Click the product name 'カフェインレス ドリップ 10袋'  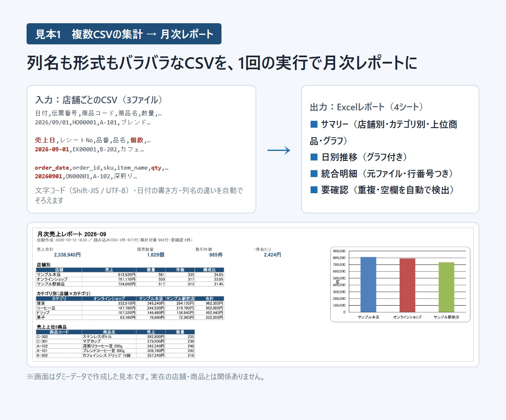pyautogui.click(x=107, y=355)
